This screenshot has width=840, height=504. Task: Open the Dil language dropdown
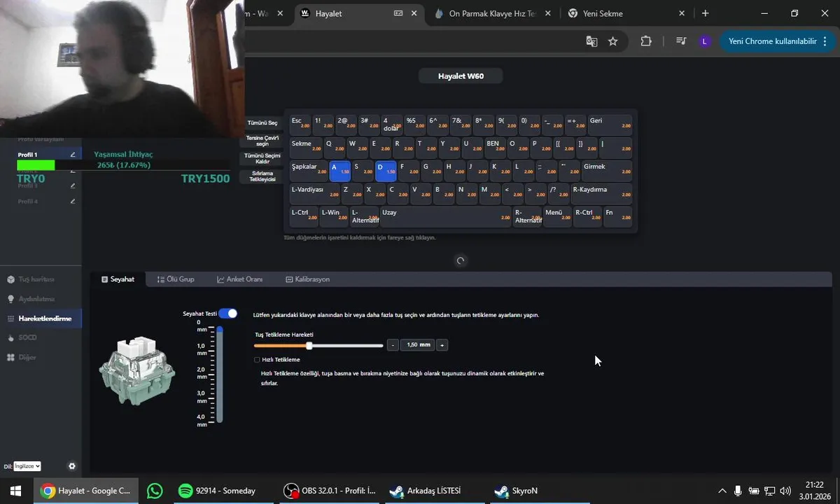[27, 466]
